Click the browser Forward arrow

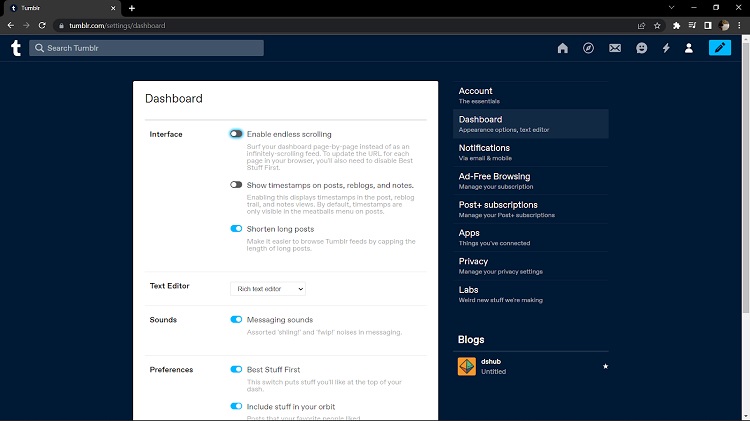tap(26, 25)
